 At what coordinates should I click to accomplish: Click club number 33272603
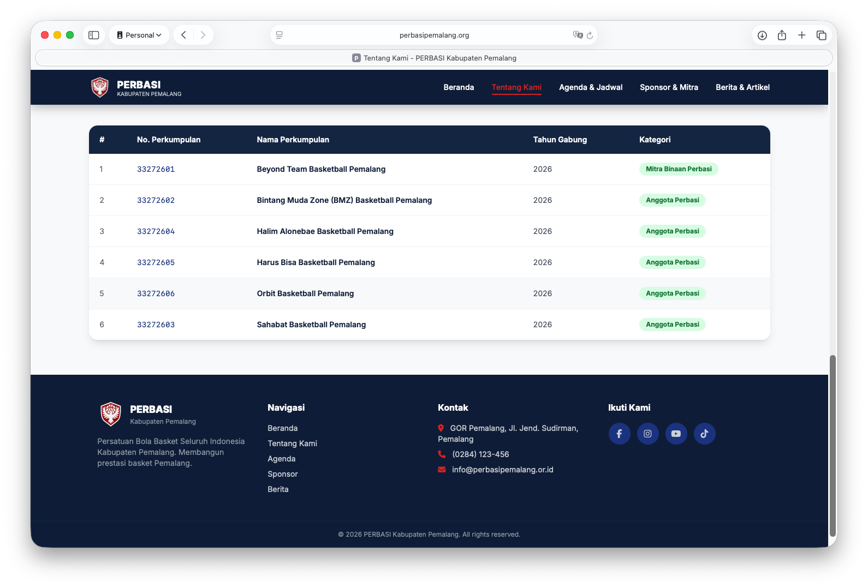156,325
